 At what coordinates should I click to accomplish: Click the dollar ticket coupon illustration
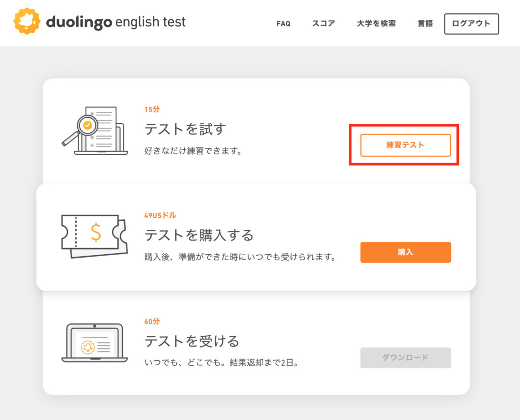pyautogui.click(x=94, y=236)
